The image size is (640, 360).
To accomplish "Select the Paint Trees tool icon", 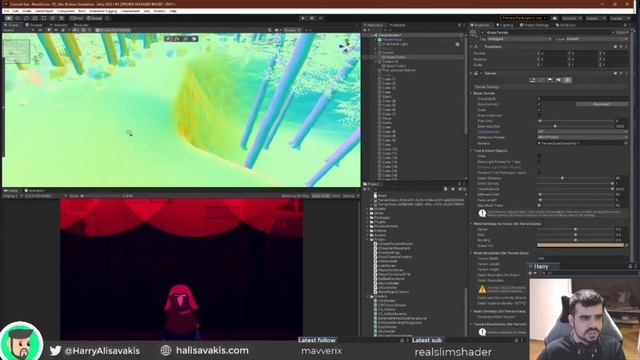I will [550, 80].
